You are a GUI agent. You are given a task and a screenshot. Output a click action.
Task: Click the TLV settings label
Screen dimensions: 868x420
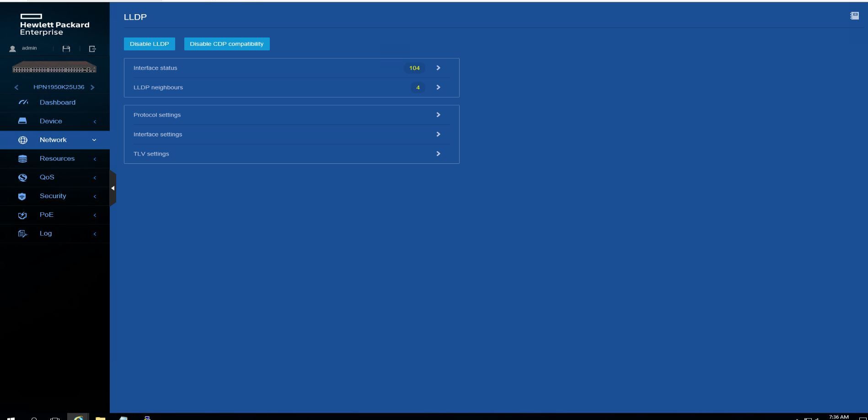pyautogui.click(x=151, y=154)
